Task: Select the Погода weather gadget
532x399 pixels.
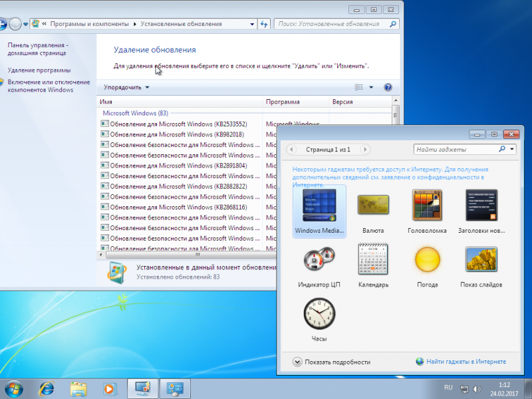Action: (x=427, y=265)
